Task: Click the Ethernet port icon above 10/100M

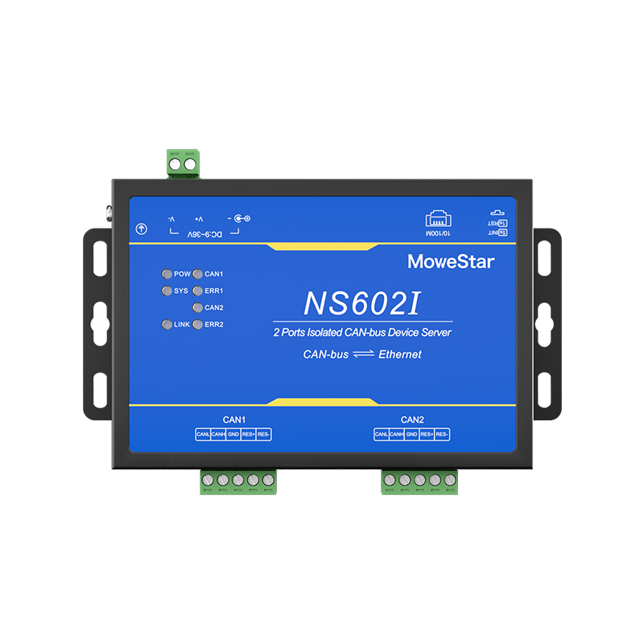Action: tap(440, 219)
